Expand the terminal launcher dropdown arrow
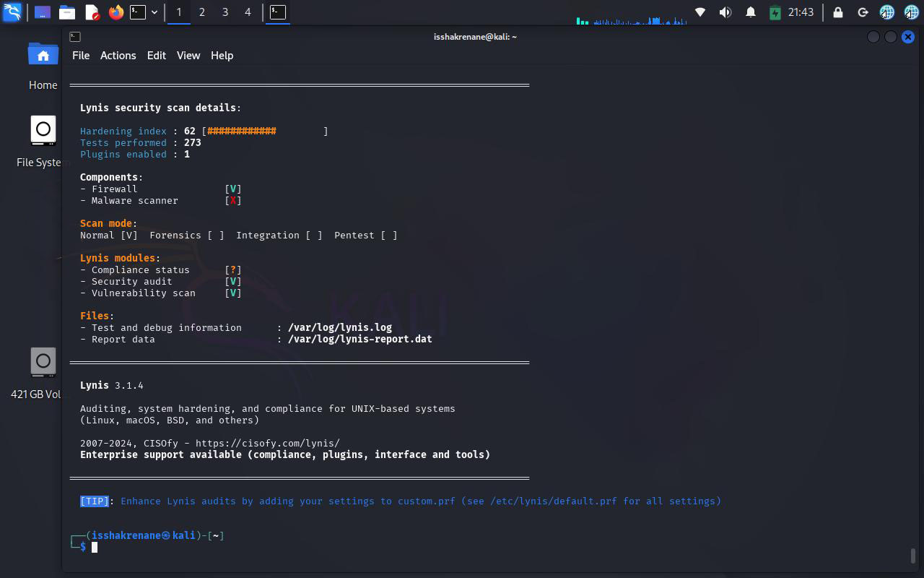Viewport: 924px width, 578px height. click(x=154, y=12)
